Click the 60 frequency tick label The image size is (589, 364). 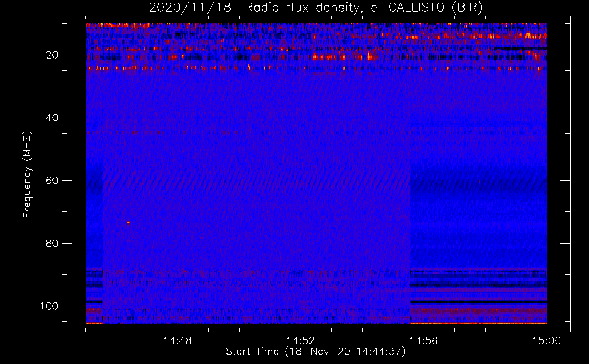[x=52, y=181]
